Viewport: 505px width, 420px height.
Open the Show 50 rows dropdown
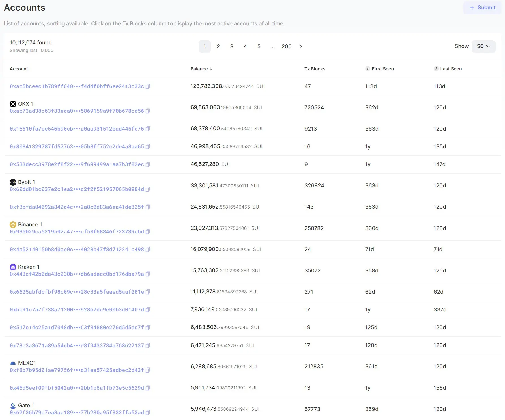tap(483, 46)
